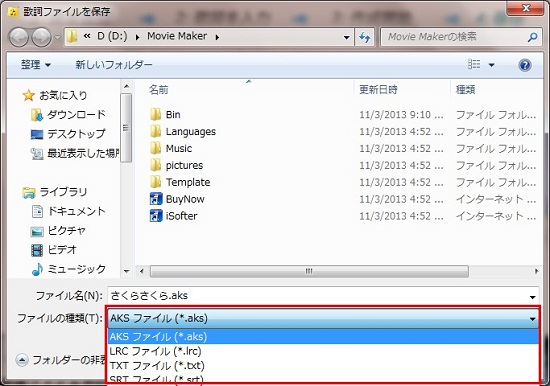
Task: Sort by the 種類 column header
Action: [x=465, y=90]
